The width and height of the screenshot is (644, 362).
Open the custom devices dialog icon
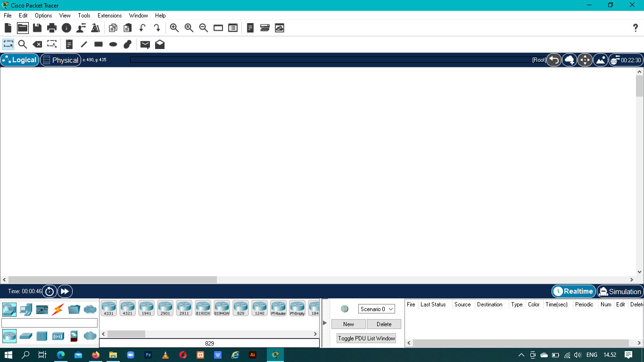pyautogui.click(x=233, y=28)
